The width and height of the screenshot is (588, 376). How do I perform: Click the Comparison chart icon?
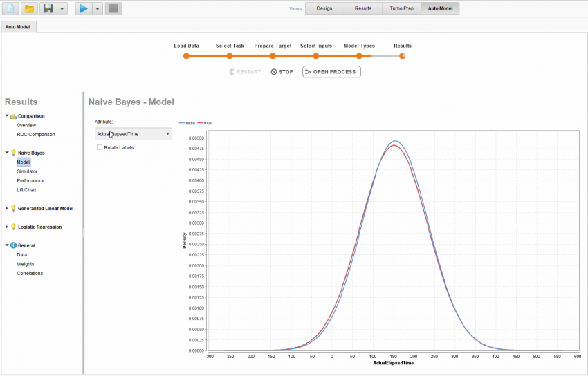click(x=14, y=116)
